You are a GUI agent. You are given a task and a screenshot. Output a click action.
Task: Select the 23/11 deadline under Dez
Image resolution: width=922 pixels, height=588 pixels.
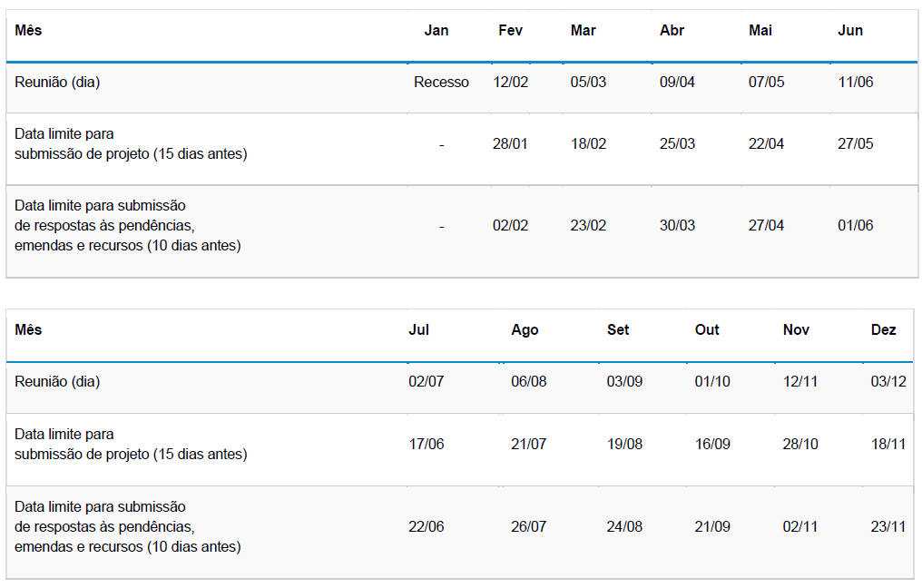point(888,527)
